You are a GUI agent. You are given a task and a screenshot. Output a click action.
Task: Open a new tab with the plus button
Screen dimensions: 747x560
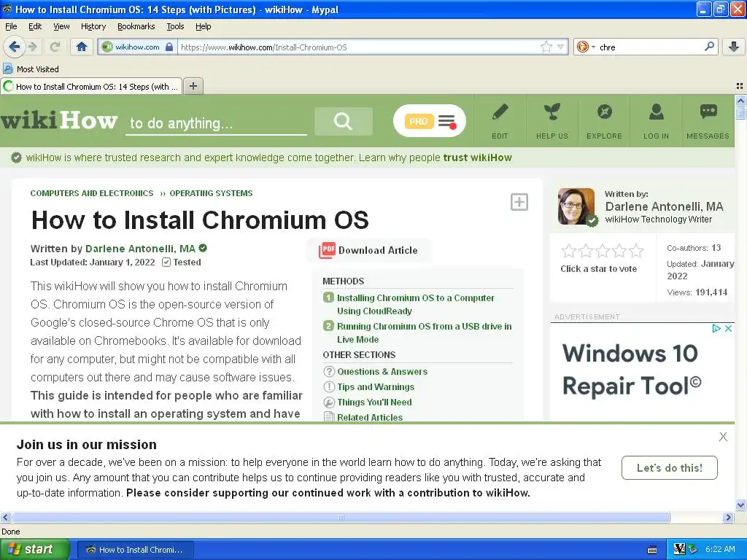coord(193,86)
